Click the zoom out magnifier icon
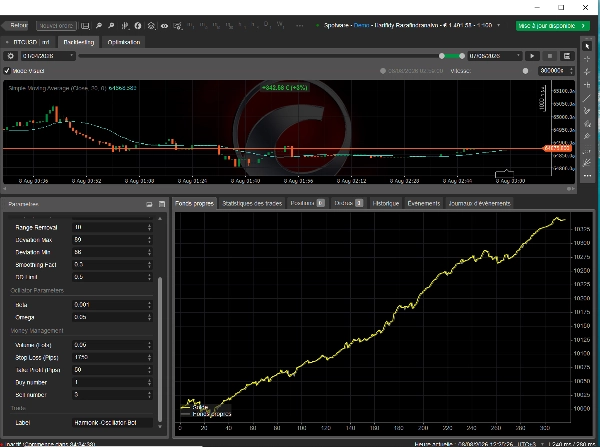The image size is (600, 447). pyautogui.click(x=111, y=26)
